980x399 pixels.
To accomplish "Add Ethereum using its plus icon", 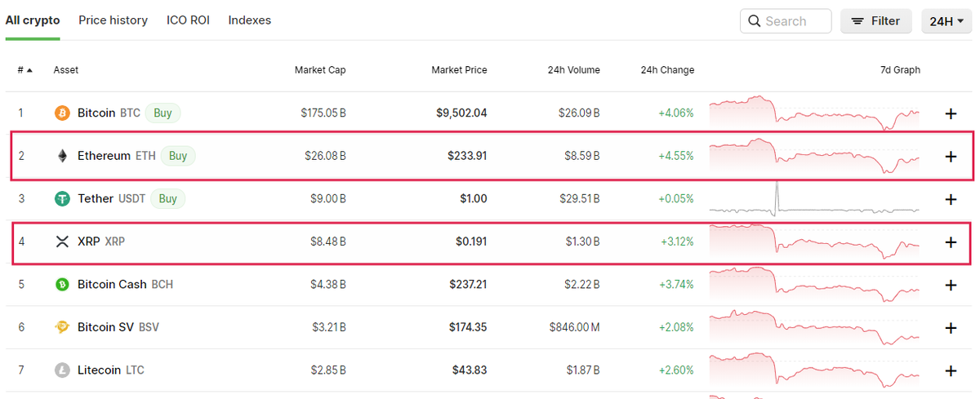I will (951, 156).
